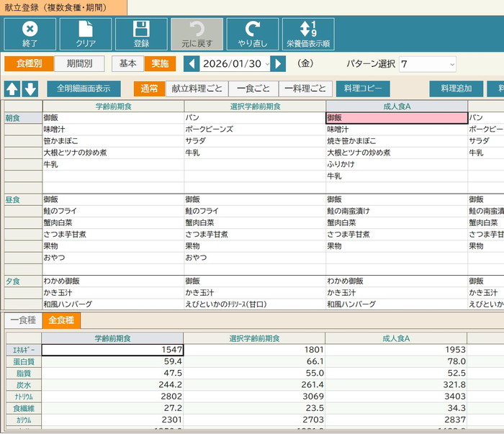Move row down with the down arrow
Viewport: 504px width, 434px height.
click(x=30, y=89)
